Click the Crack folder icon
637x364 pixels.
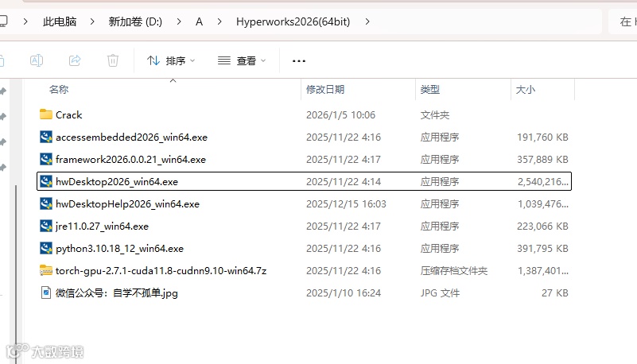point(46,114)
